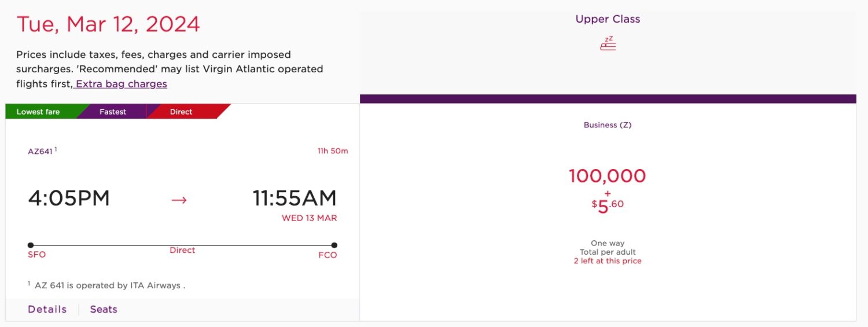Click the Fastest tag

(x=113, y=112)
